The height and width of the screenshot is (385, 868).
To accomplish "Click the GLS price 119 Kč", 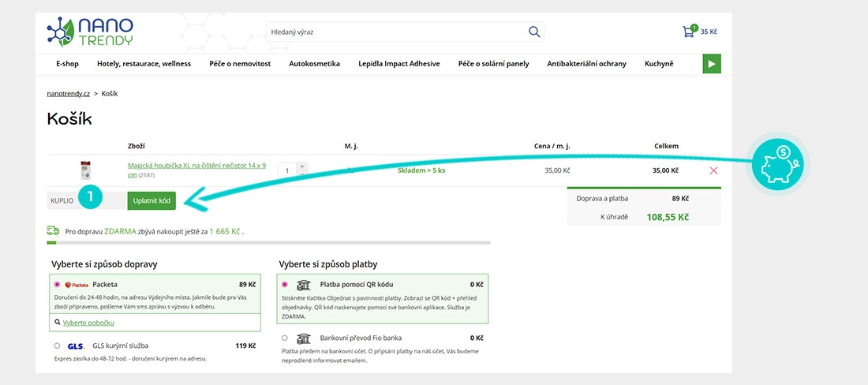I will (x=245, y=346).
